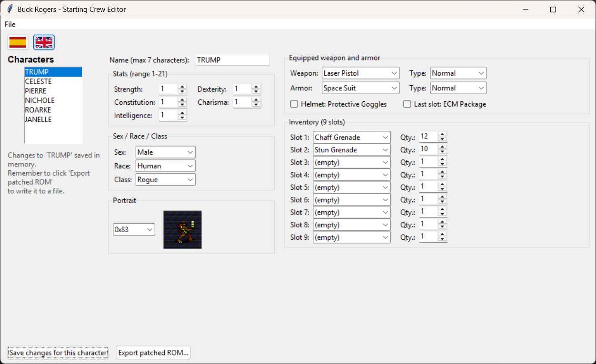Open the Slot 6 item dropdown
This screenshot has height=364, width=596.
tap(352, 200)
